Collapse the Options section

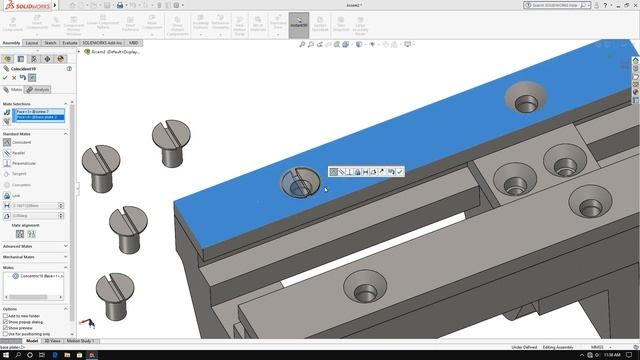point(66,309)
